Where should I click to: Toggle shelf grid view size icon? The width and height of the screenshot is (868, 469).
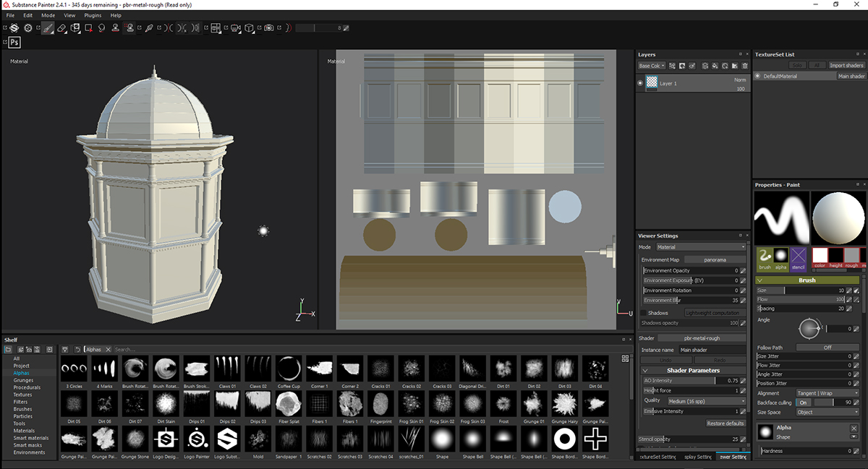click(625, 358)
